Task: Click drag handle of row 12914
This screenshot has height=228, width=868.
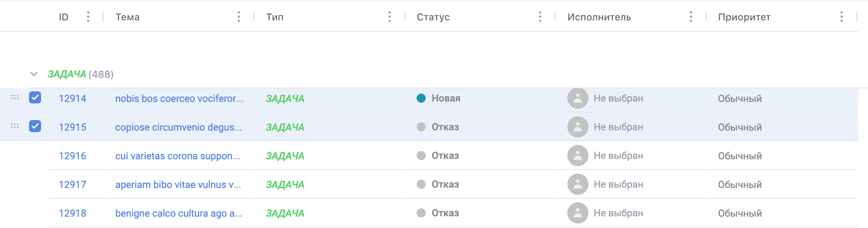Action: [x=15, y=97]
